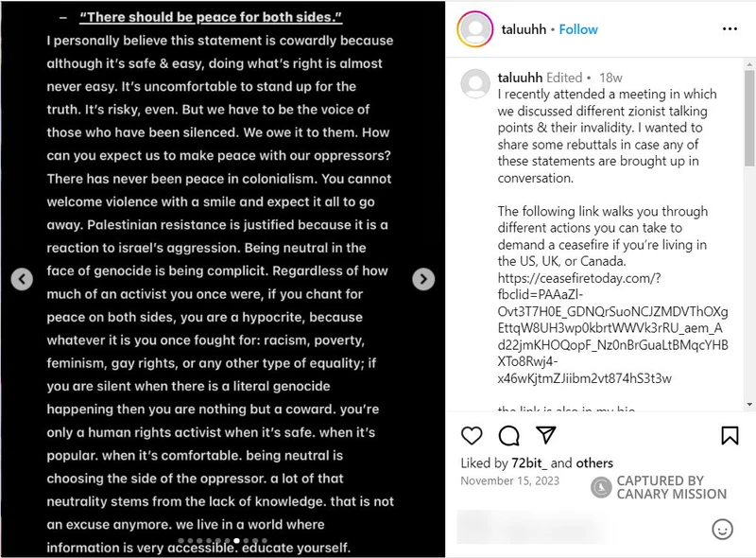This screenshot has height=558, width=756.
Task: Open the emoji picker smiley icon
Action: click(722, 528)
